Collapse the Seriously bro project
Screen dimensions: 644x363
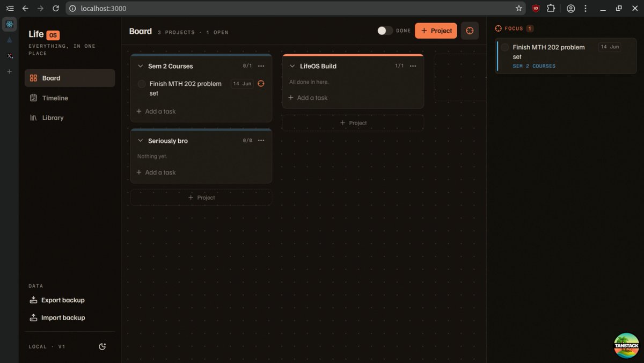tap(141, 141)
